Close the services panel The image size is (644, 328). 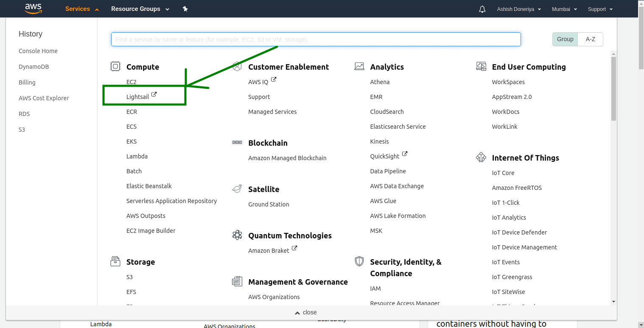(306, 312)
